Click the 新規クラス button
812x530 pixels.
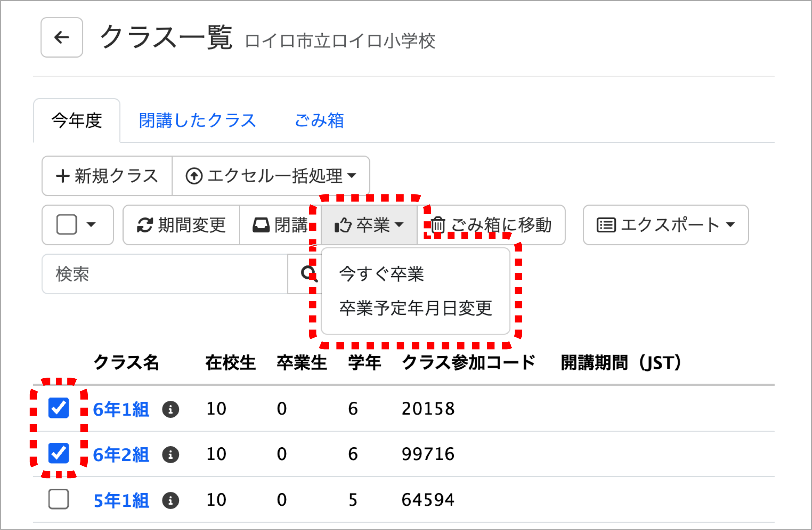(107, 176)
